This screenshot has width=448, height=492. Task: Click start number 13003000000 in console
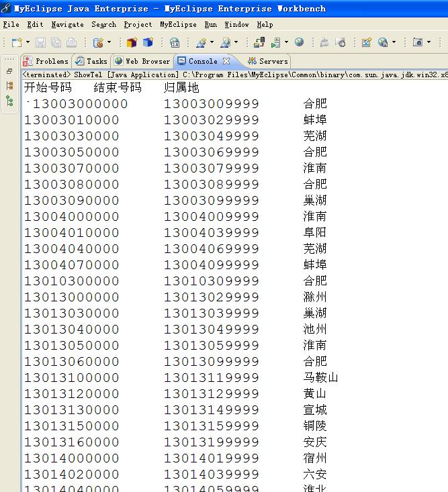[x=80, y=104]
